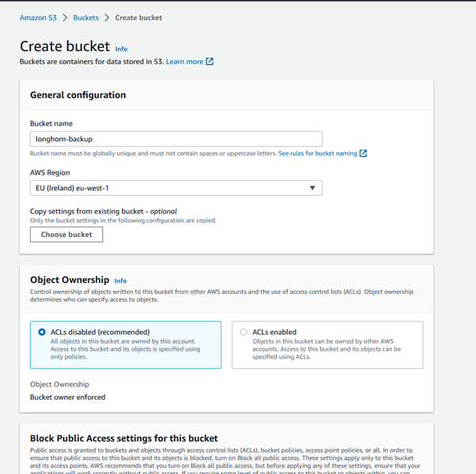Screen dimensions: 476x474
Task: Open the Learn more link
Action: click(x=184, y=62)
